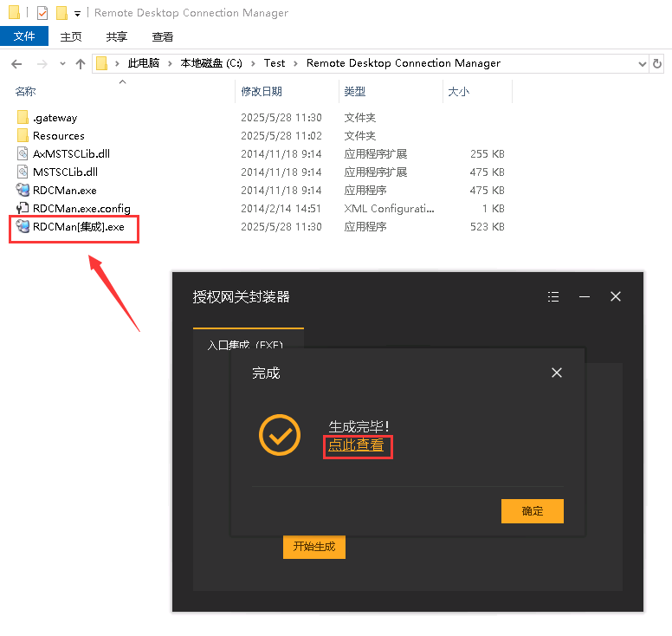This screenshot has height=636, width=672.
Task: Select the .gateway folder icon
Action: pos(23,117)
